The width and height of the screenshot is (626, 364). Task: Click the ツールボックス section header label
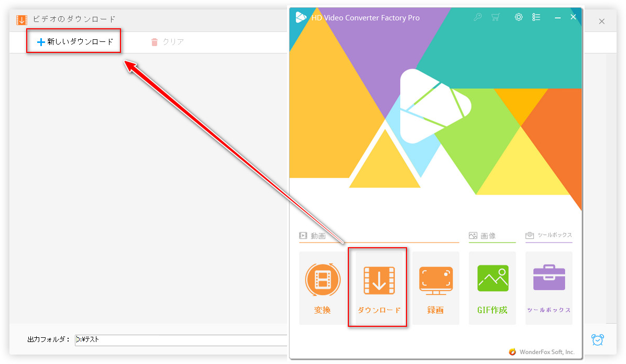pos(549,235)
